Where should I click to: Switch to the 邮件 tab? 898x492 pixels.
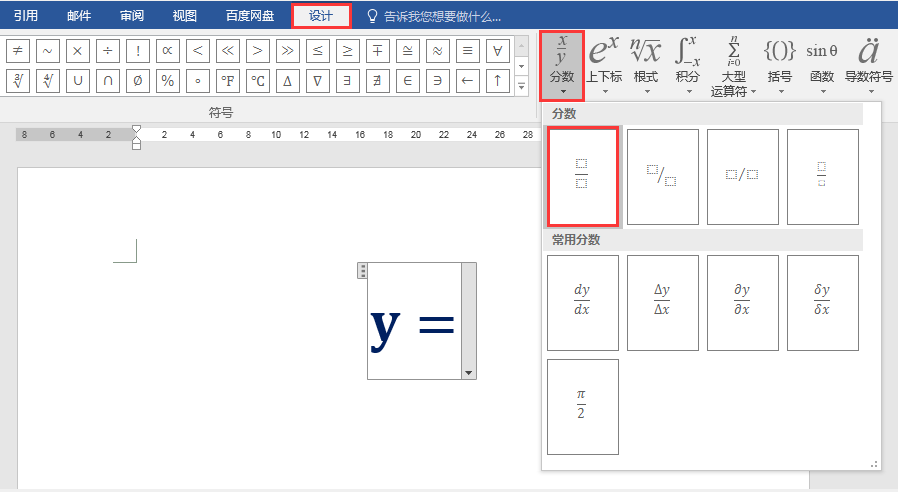pos(79,15)
